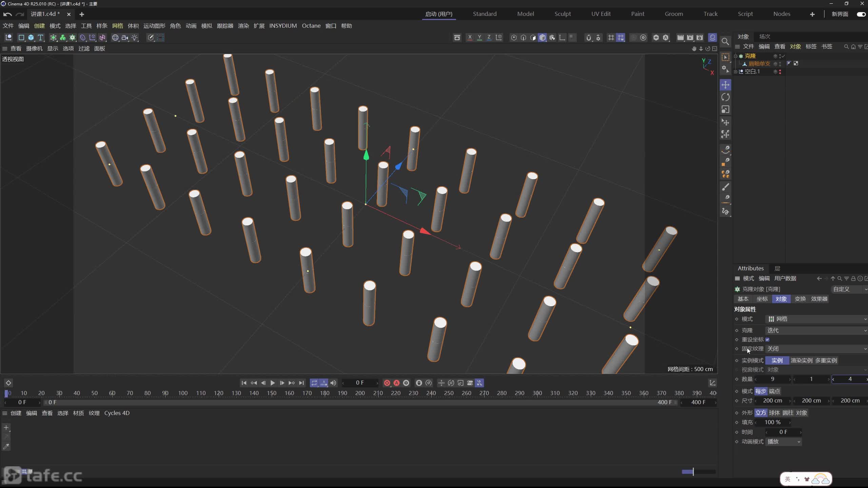The width and height of the screenshot is (868, 488).
Task: Click the light bulb light object icon
Action: pyautogui.click(x=135, y=37)
